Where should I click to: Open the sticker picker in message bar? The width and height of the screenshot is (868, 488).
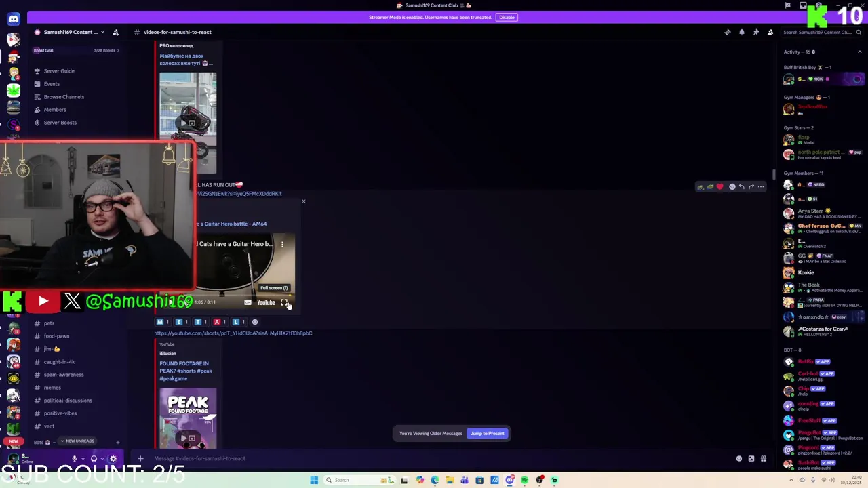(751, 459)
